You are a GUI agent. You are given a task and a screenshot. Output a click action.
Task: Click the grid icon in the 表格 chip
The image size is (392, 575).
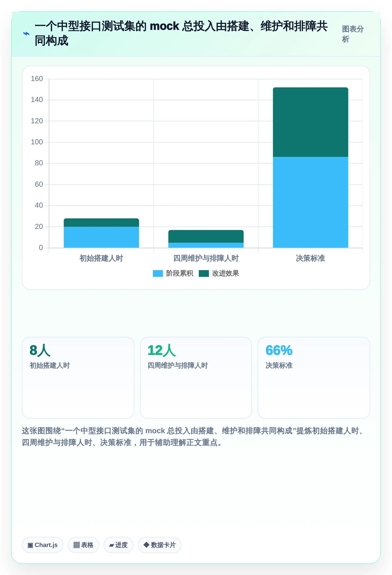point(76,545)
